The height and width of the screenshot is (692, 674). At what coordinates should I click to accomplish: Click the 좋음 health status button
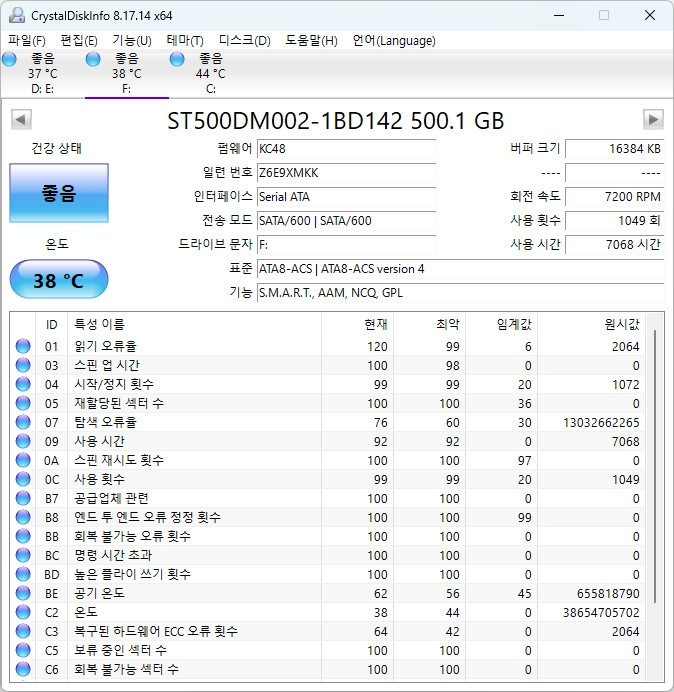(x=59, y=193)
